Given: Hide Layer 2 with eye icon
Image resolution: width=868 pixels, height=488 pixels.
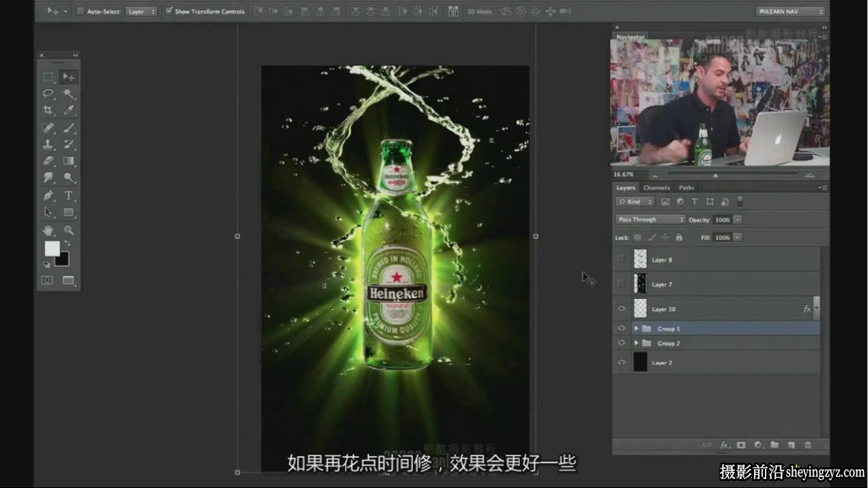Looking at the screenshot, I should [621, 363].
